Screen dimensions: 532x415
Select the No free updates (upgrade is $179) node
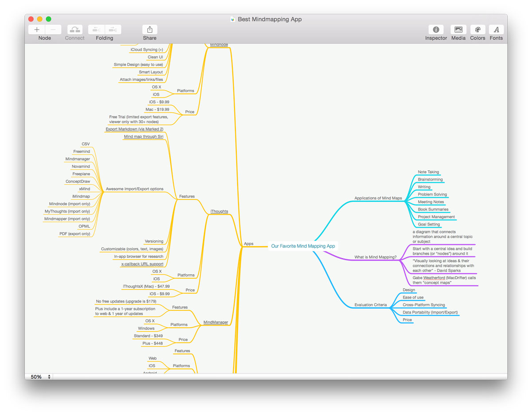[126, 301]
